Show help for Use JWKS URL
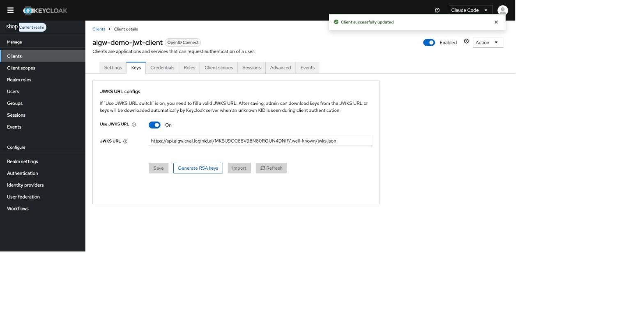The image size is (644, 314). pyautogui.click(x=133, y=125)
